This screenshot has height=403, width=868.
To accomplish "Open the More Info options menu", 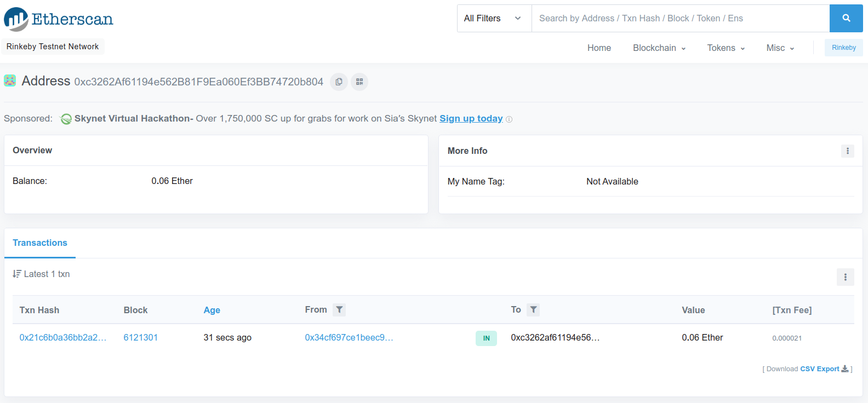I will click(x=847, y=151).
